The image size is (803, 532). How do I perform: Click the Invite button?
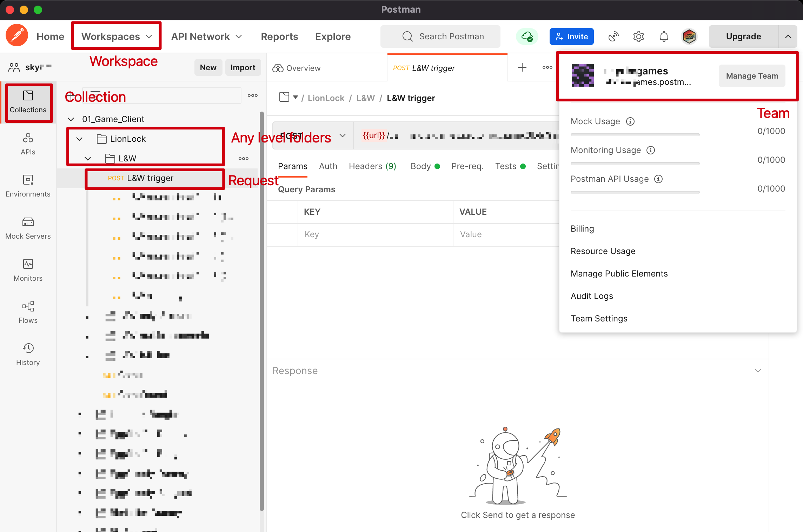click(571, 36)
